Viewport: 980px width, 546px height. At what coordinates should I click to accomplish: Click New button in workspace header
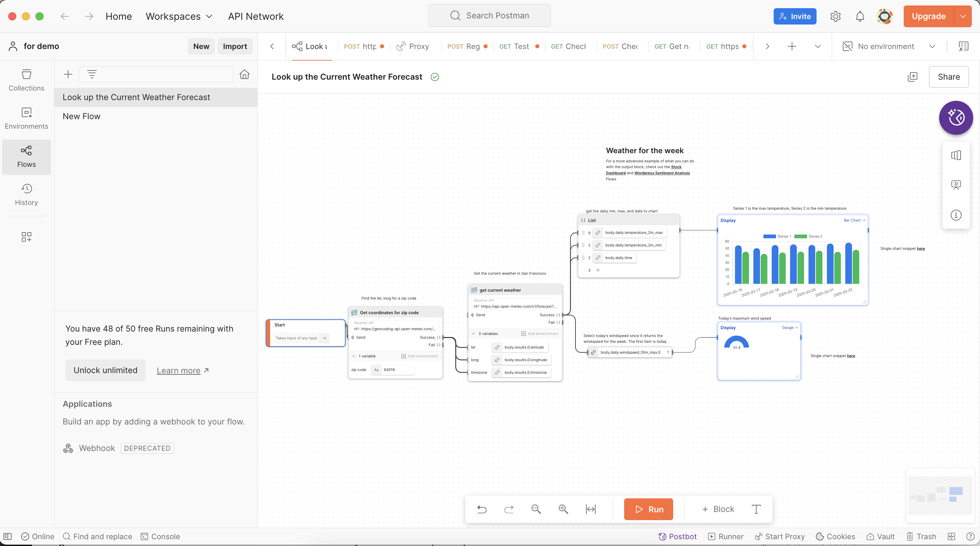(x=201, y=46)
